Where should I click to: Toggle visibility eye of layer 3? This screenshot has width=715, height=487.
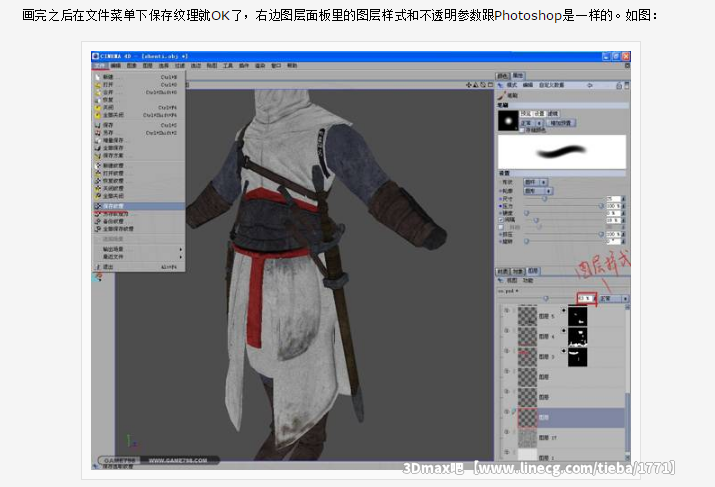point(506,351)
